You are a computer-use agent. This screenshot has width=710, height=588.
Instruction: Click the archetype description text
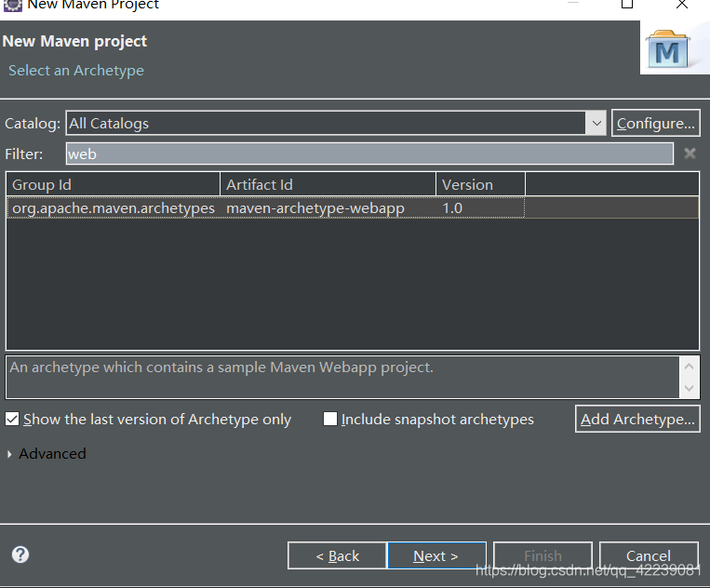pos(221,367)
